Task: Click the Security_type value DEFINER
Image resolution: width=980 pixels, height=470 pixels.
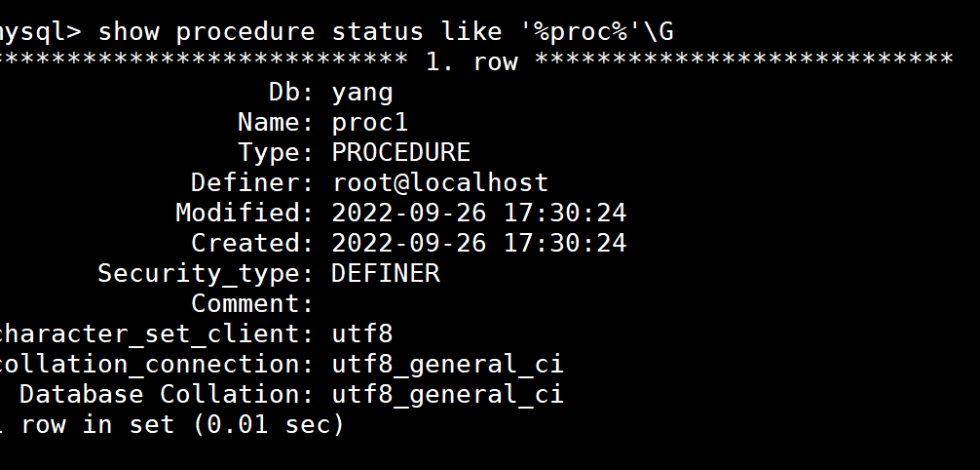Action: [x=386, y=273]
